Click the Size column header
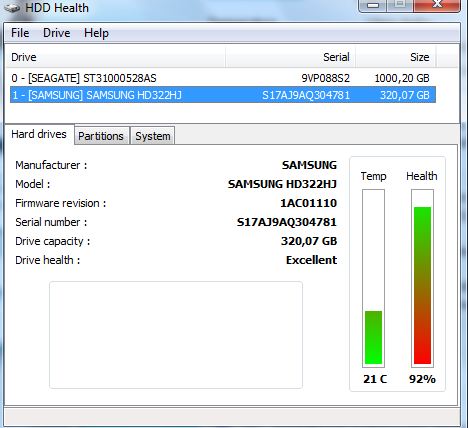 [396, 57]
